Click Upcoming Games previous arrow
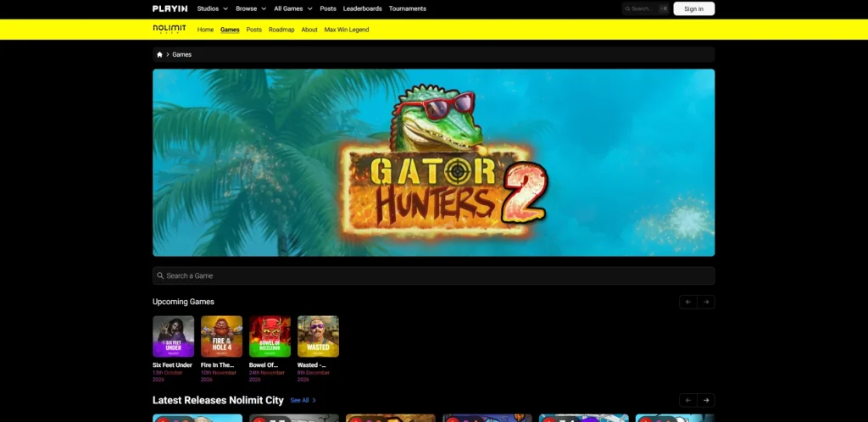This screenshot has width=868, height=422. (x=688, y=302)
